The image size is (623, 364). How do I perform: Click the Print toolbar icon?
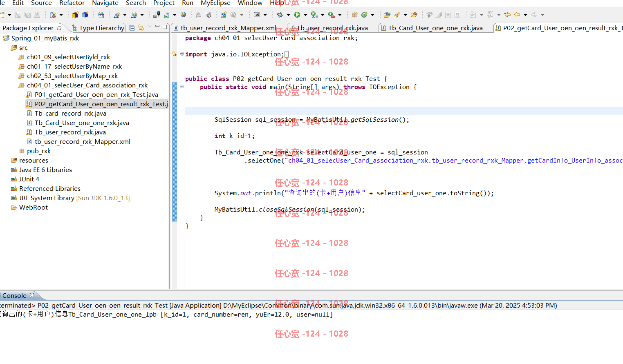[37, 15]
